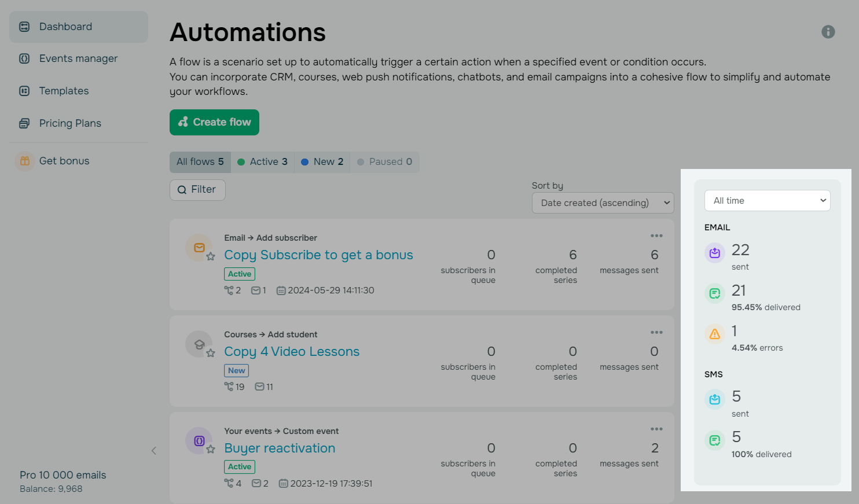
Task: Click the email count icon showing 1
Action: click(x=256, y=290)
